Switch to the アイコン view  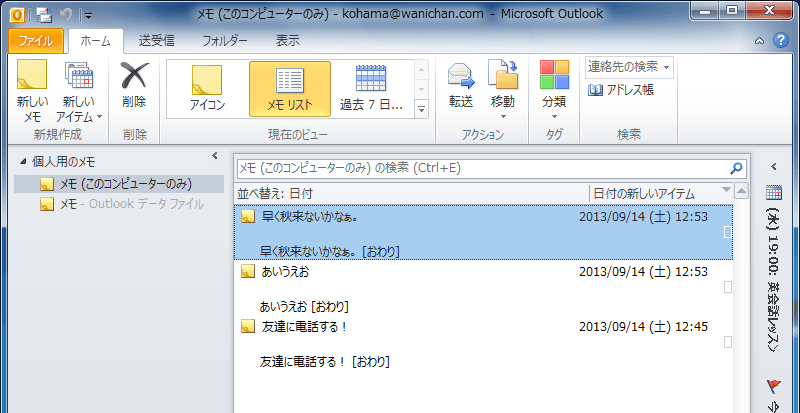[207, 88]
